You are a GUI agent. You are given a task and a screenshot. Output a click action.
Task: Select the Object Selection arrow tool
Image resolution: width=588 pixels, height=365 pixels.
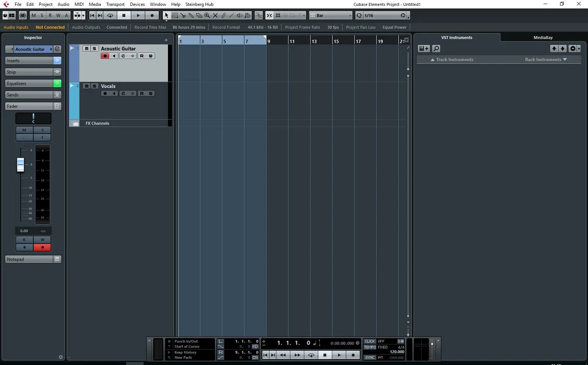coord(166,15)
